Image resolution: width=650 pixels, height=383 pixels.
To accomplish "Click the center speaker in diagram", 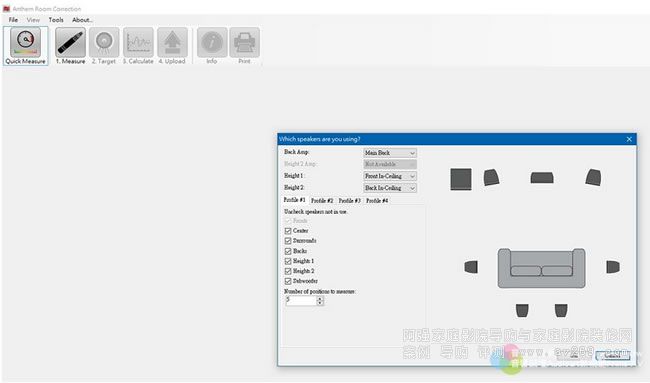I will point(542,178).
